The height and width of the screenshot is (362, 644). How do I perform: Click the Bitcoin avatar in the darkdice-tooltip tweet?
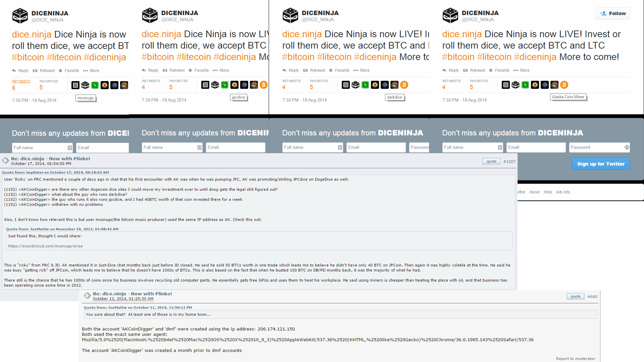[404, 85]
